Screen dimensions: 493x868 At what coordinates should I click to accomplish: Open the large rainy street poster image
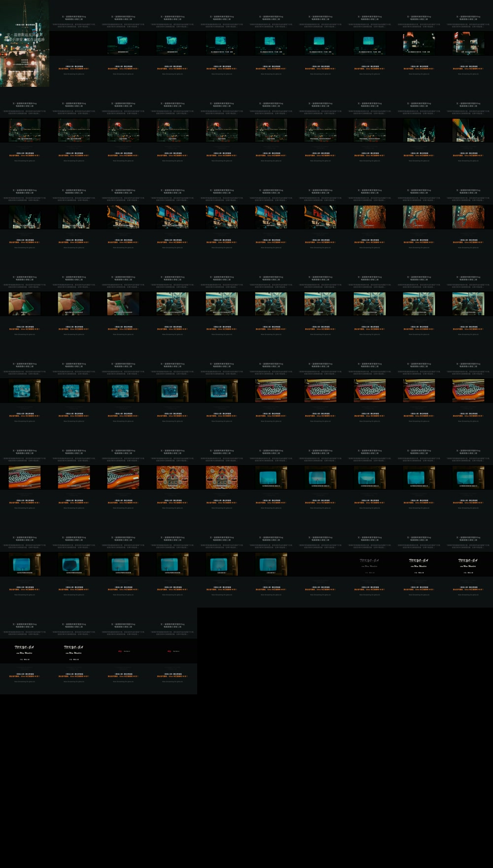tap(25, 43)
